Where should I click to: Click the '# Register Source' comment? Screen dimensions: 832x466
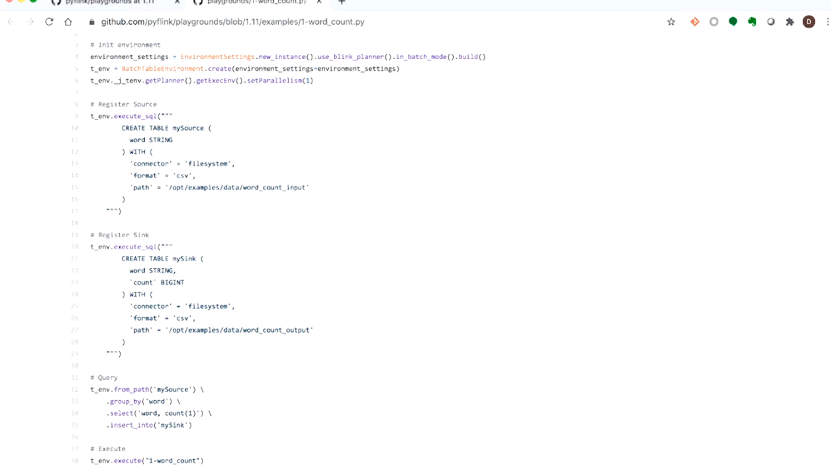click(124, 105)
